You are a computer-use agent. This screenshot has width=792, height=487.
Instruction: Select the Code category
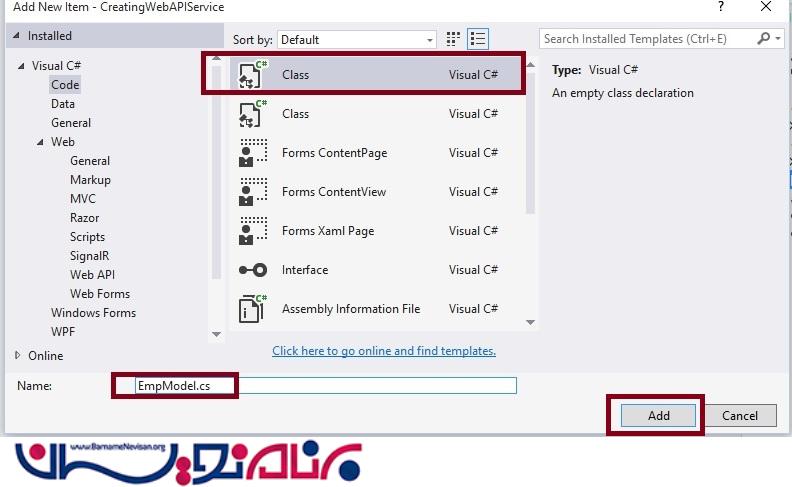(65, 84)
